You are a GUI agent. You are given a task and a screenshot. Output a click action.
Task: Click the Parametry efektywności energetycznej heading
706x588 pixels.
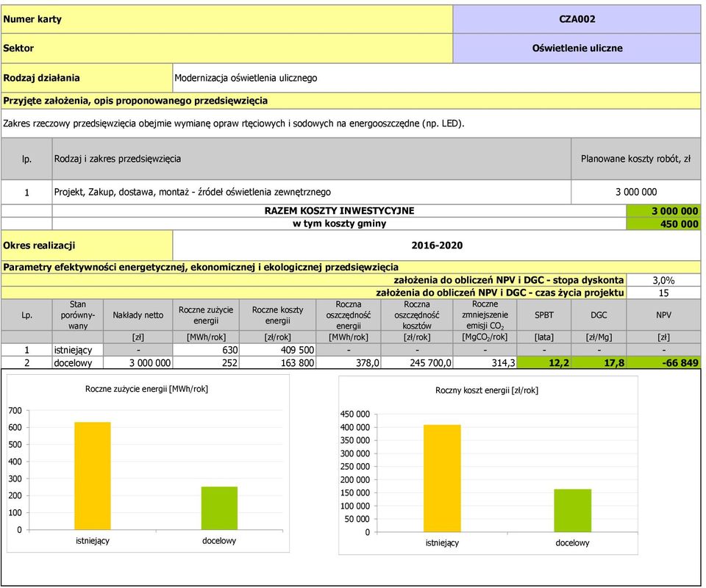[x=351, y=268]
